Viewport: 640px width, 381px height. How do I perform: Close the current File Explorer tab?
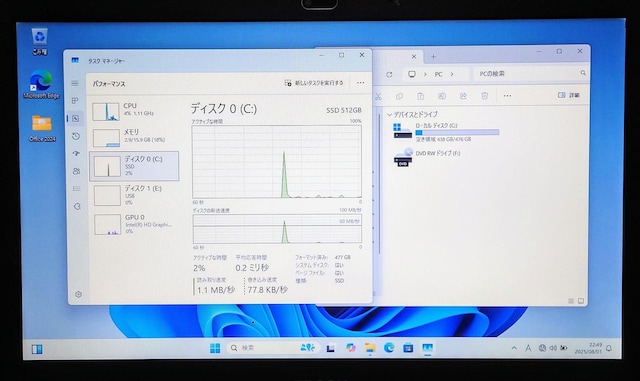pos(413,57)
